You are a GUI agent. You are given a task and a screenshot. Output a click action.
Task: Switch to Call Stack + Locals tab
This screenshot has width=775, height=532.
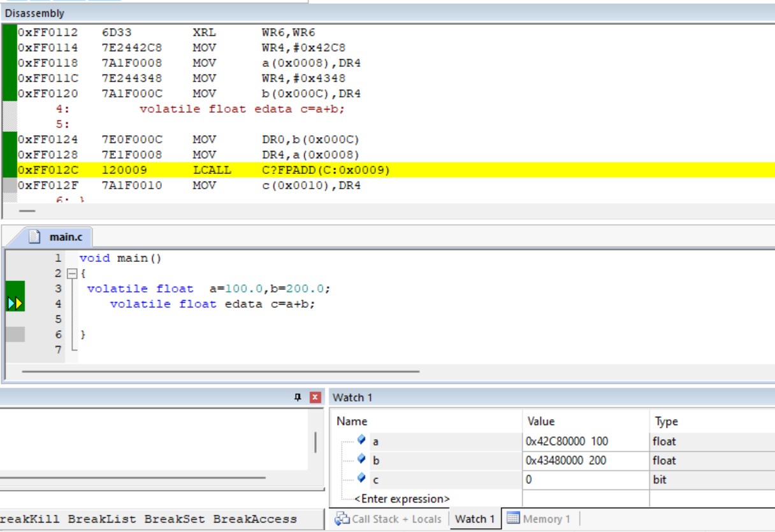coord(388,519)
